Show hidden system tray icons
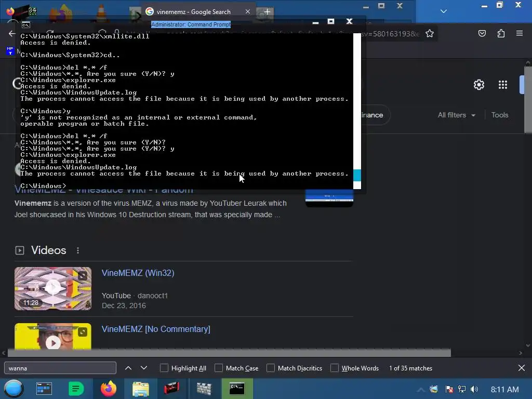The width and height of the screenshot is (532, 399). (420, 390)
